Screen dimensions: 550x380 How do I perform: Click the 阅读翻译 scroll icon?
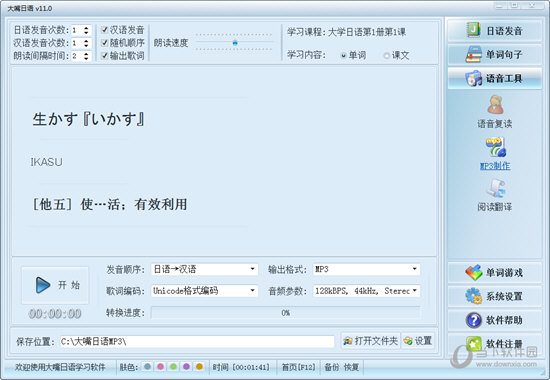[x=495, y=189]
